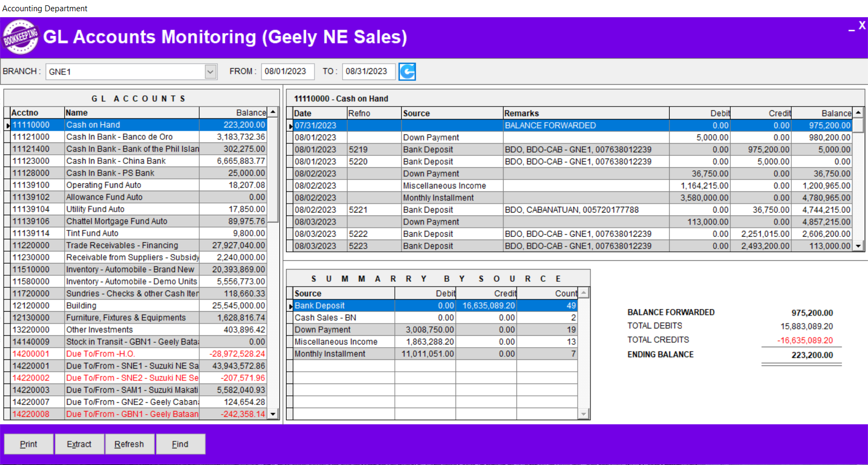Viewport: 868px width, 465px height.
Task: Click the FROM date field
Action: [287, 71]
